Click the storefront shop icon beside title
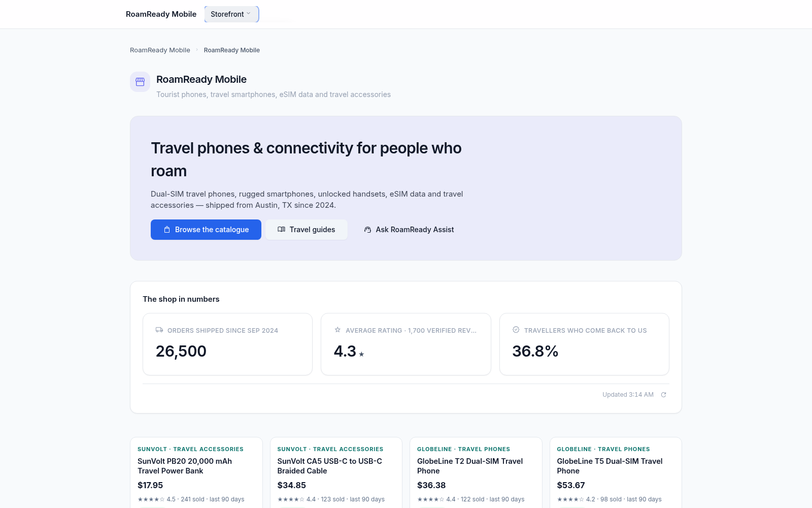This screenshot has width=812, height=508. pyautogui.click(x=140, y=82)
